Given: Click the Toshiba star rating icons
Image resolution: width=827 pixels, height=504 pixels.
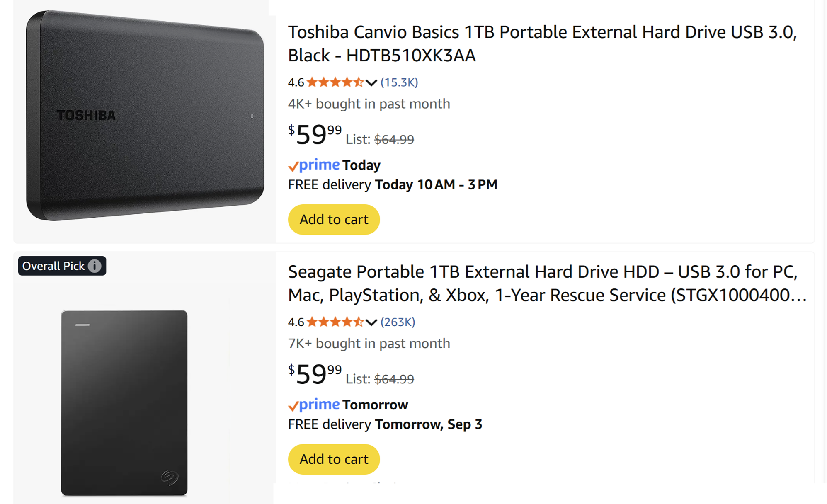Looking at the screenshot, I should (x=335, y=82).
